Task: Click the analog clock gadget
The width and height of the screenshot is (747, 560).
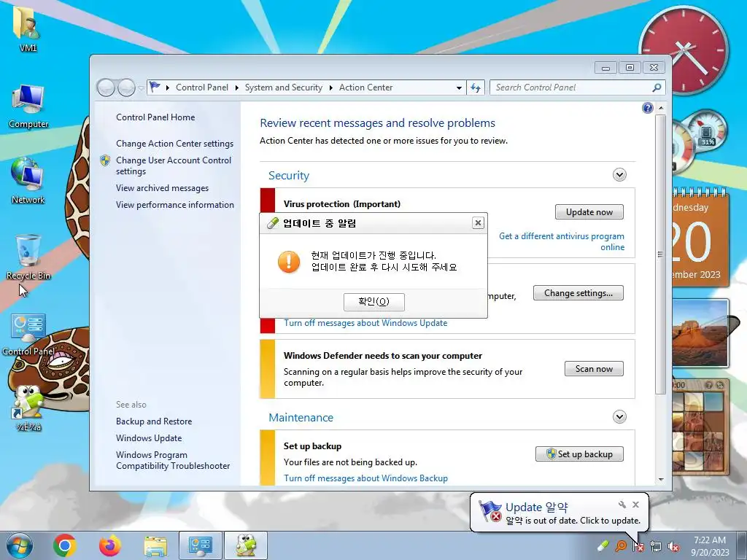Action: click(x=684, y=50)
